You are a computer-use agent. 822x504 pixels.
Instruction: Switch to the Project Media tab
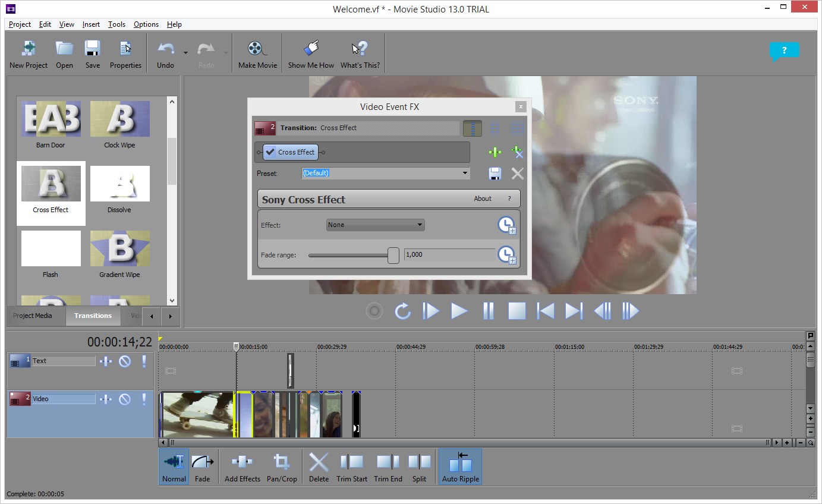pyautogui.click(x=33, y=316)
